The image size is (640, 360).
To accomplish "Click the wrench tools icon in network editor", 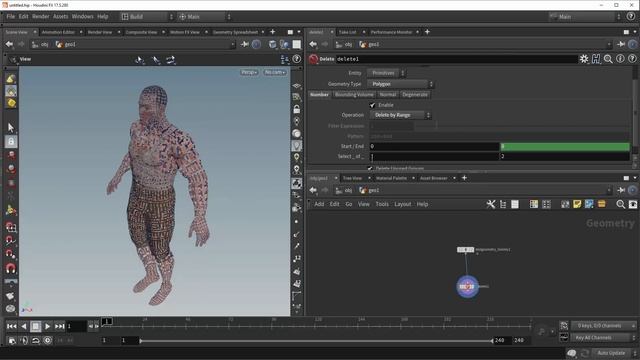I will click(x=491, y=204).
